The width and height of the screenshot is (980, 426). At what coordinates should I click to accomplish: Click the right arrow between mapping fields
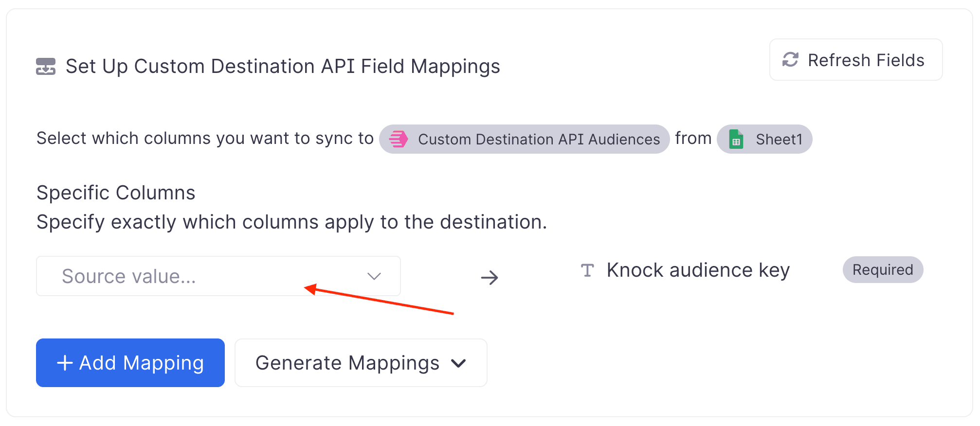[x=490, y=277]
